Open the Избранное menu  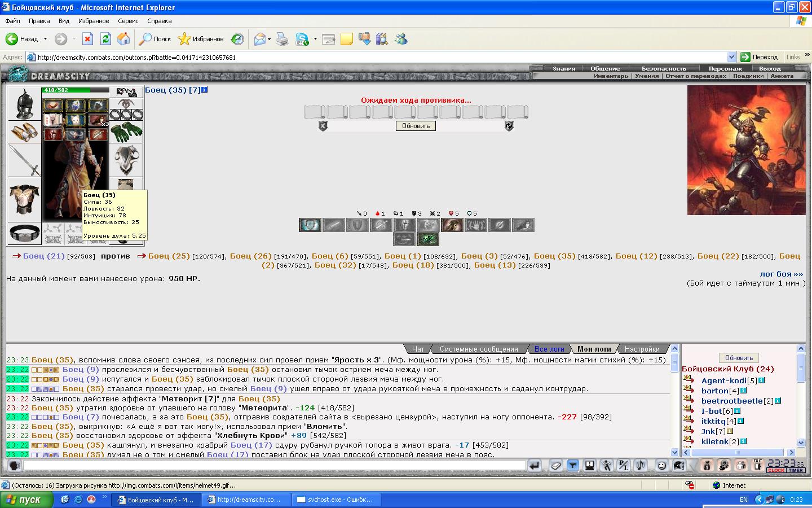(94, 21)
